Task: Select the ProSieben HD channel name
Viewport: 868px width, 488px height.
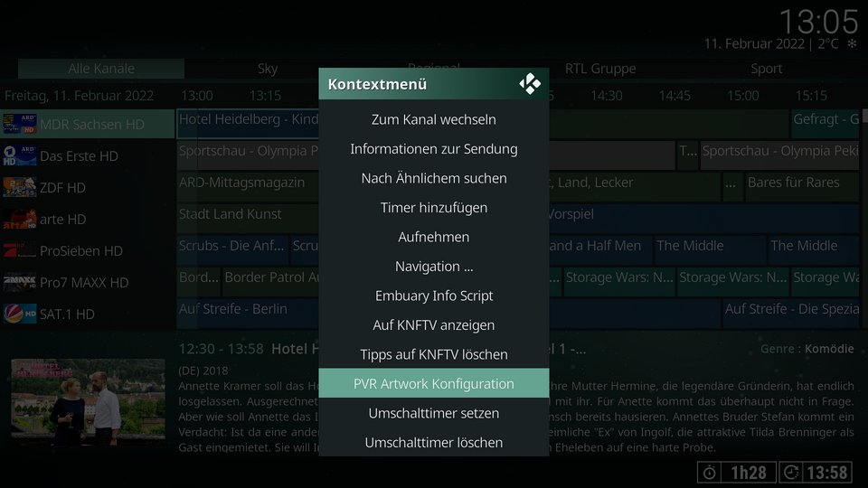Action: [x=81, y=250]
